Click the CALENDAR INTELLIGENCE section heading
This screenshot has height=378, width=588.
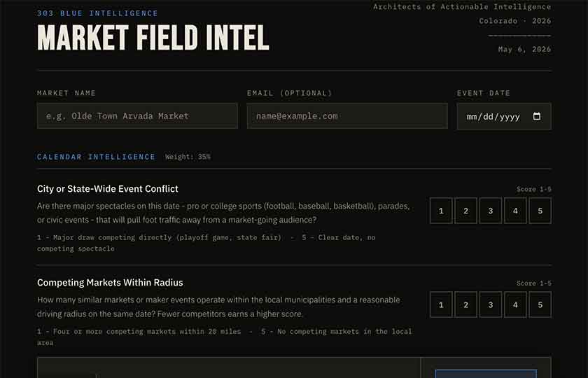tap(96, 157)
